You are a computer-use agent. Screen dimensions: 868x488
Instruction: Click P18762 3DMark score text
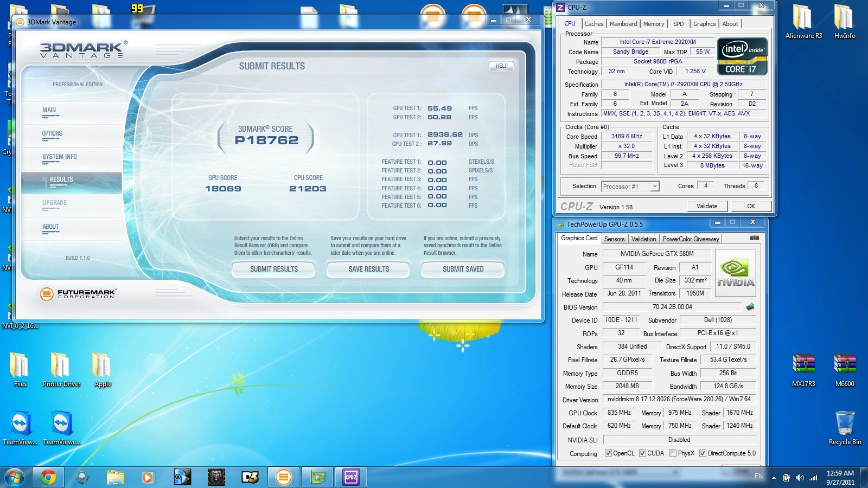(x=266, y=140)
